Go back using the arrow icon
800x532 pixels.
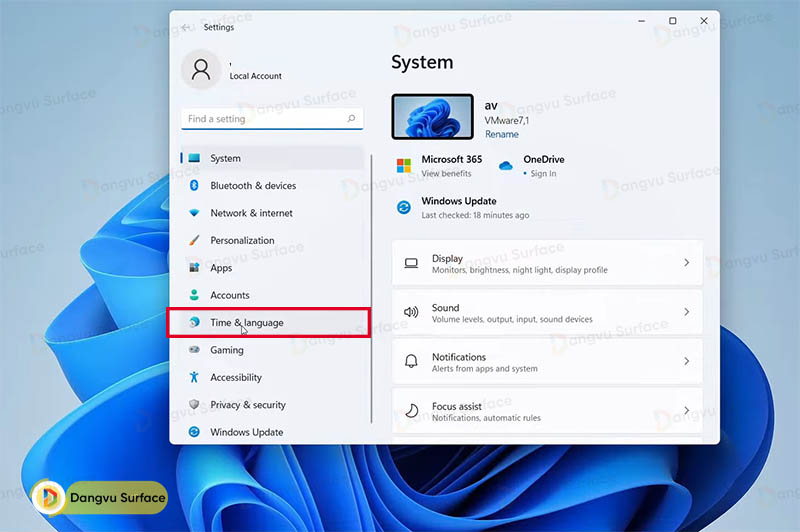pos(186,27)
